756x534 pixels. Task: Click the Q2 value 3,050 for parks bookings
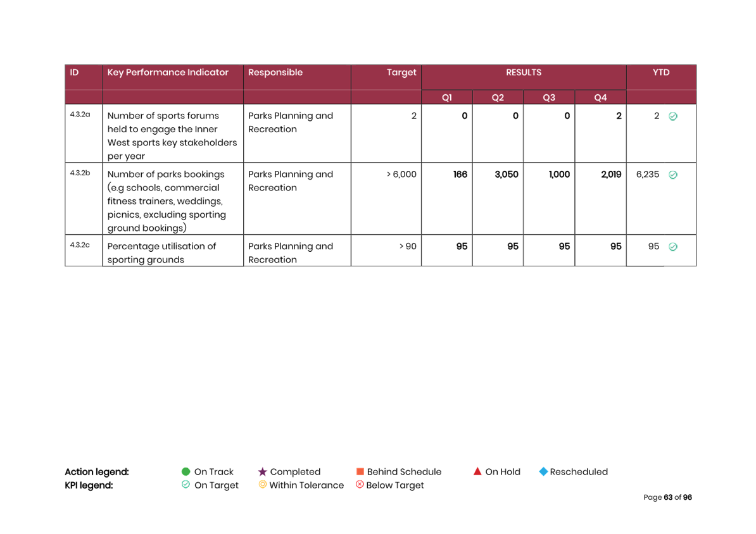tap(506, 175)
